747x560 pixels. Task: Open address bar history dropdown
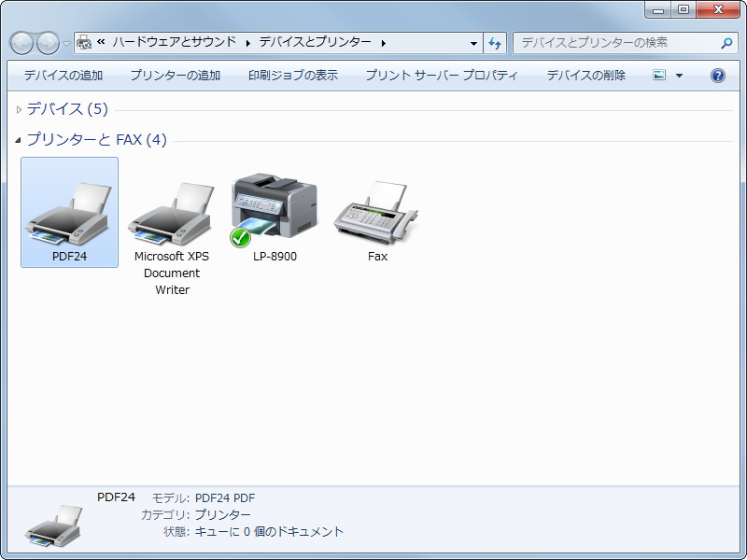(473, 43)
